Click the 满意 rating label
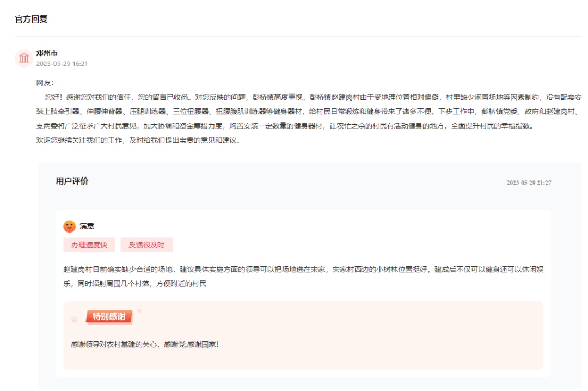The image size is (588, 391). pyautogui.click(x=87, y=226)
